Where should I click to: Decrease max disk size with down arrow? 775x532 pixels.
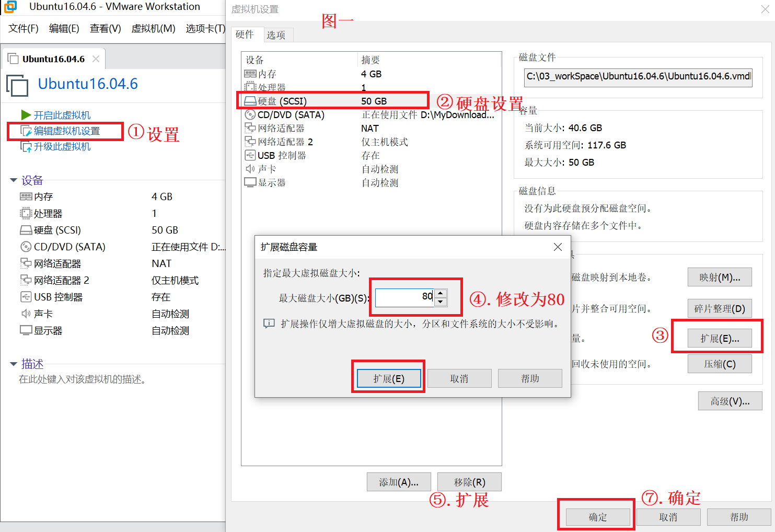441,302
